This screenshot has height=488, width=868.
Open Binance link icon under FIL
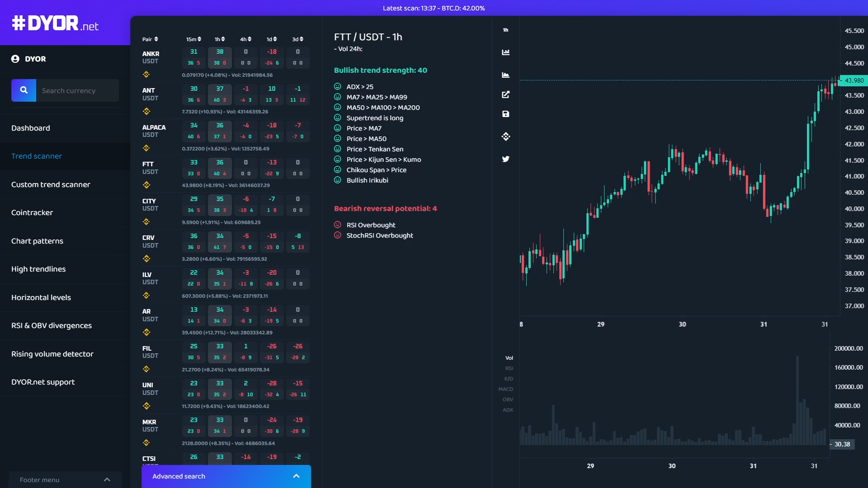pyautogui.click(x=146, y=369)
